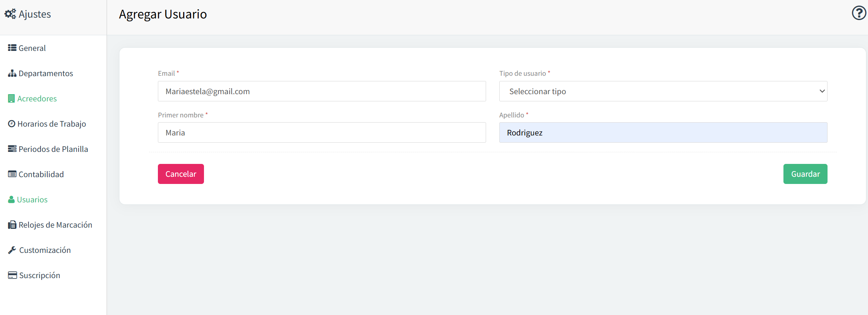Click the Primer nombre field containing Maria
The image size is (868, 315).
[x=322, y=133]
